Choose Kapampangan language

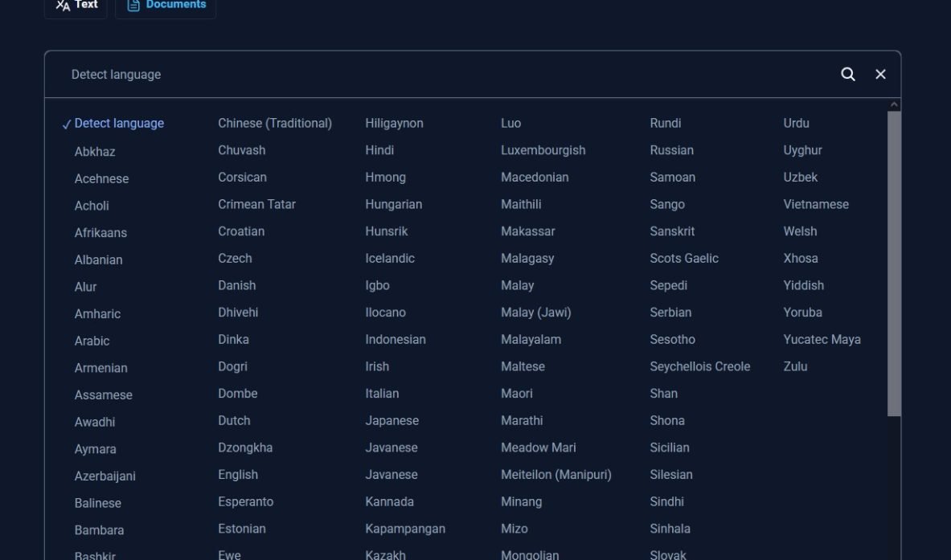click(405, 529)
